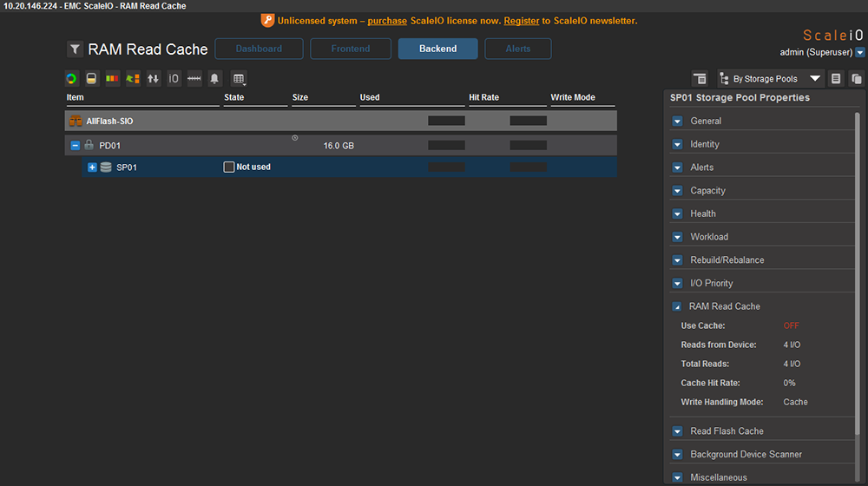The image size is (868, 486).
Task: Sort by the Item column header
Action: [x=76, y=97]
